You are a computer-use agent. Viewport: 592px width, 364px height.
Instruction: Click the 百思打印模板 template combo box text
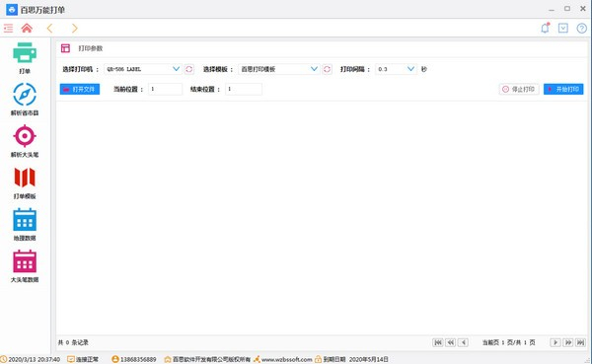(259, 69)
